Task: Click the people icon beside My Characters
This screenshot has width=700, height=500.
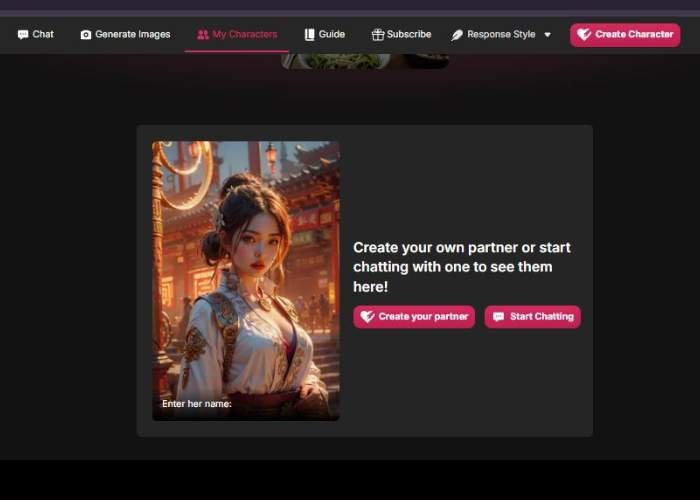Action: (203, 34)
